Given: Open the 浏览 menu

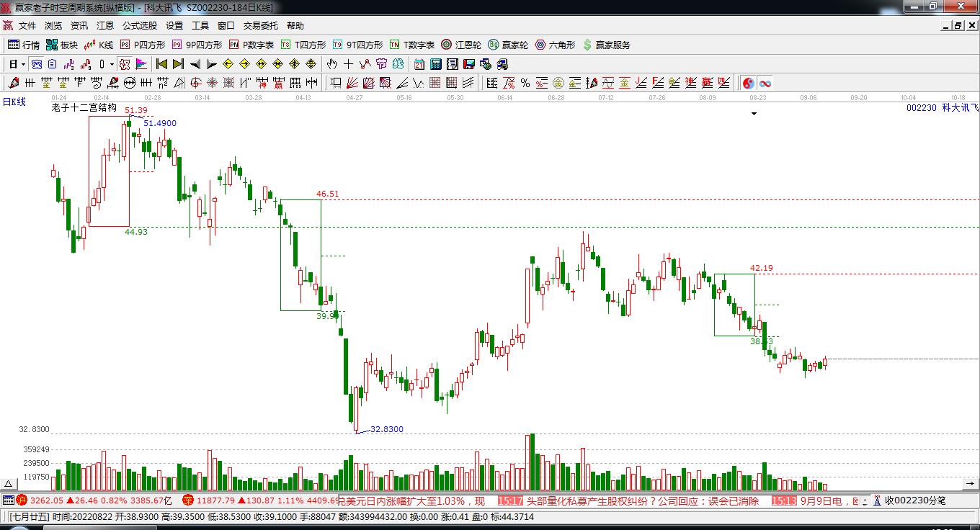Looking at the screenshot, I should [53, 25].
